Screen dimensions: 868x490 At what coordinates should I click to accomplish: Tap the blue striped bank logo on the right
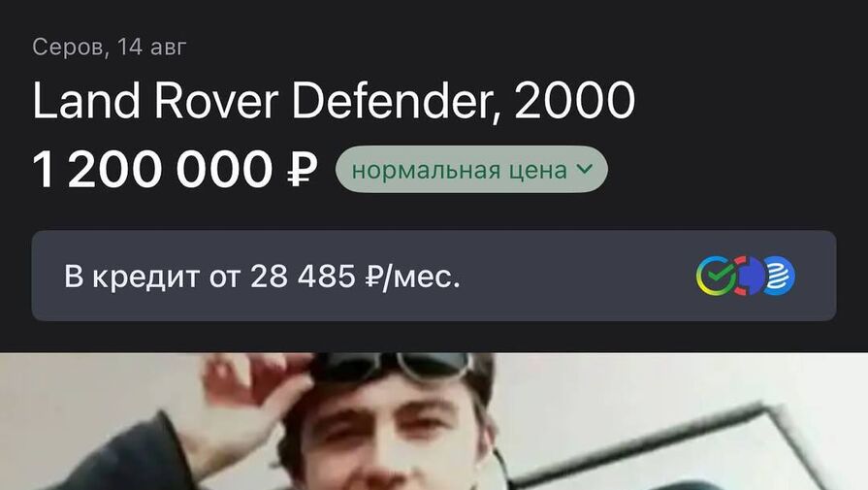point(780,276)
